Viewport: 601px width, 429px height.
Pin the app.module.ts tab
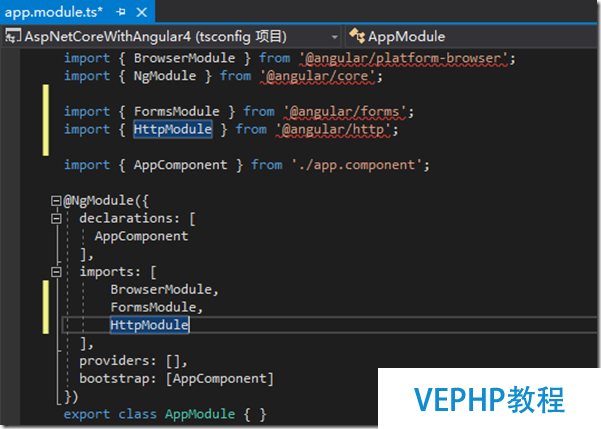[121, 12]
